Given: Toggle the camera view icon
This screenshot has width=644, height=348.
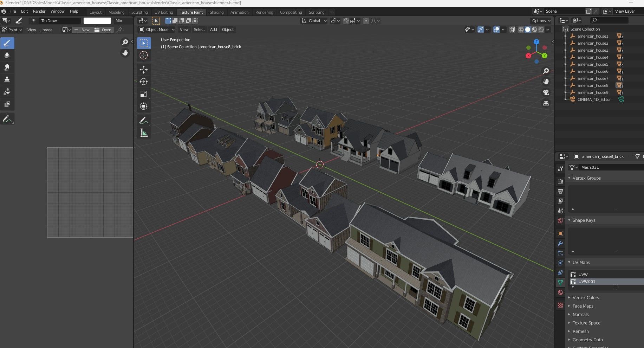Looking at the screenshot, I should click(546, 92).
